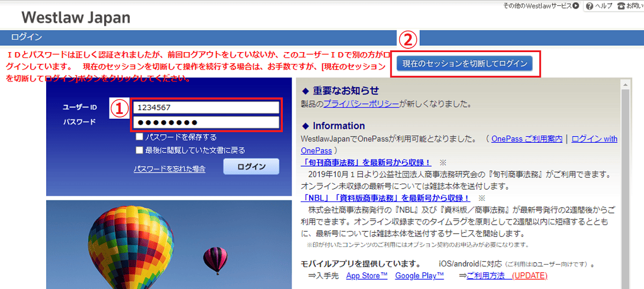644x289 pixels.
Task: Open 「NBL」「資料版商事法務」を最新号から収録！ link
Action: (386, 198)
